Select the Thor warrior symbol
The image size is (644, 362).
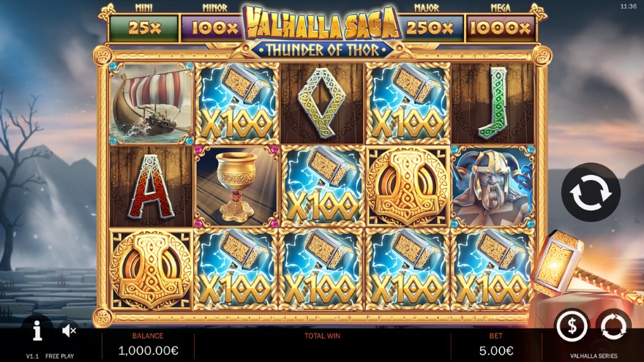click(493, 186)
